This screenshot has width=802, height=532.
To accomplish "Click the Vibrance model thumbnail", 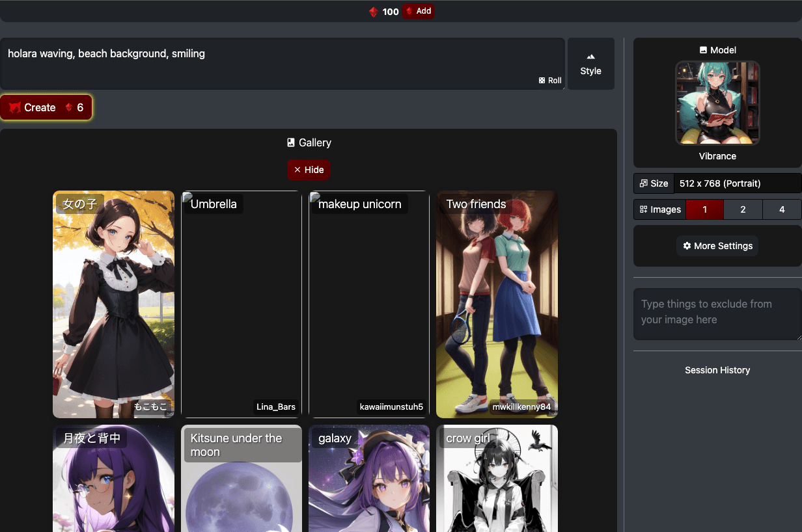I will click(717, 103).
